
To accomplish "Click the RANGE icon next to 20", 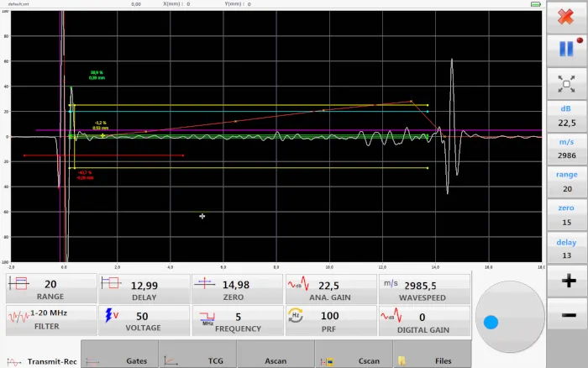I will (18, 283).
